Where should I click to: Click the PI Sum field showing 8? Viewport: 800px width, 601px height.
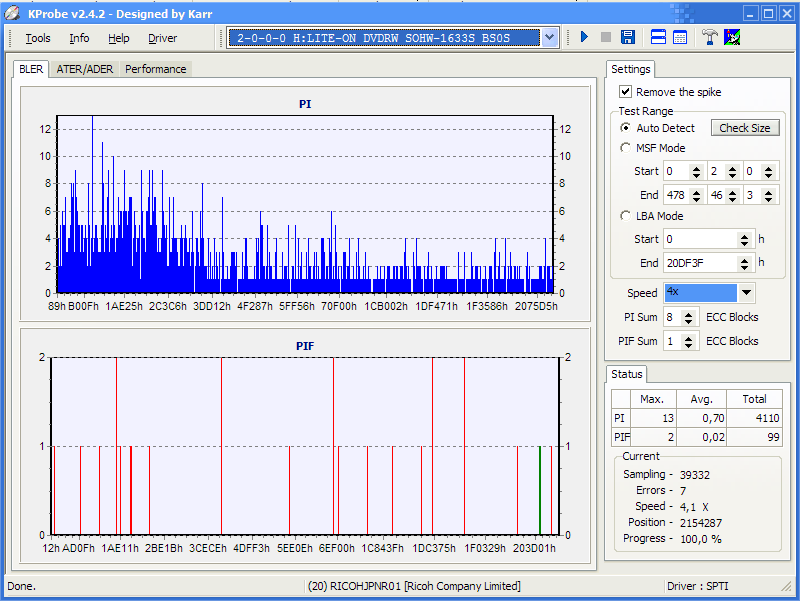(x=673, y=317)
